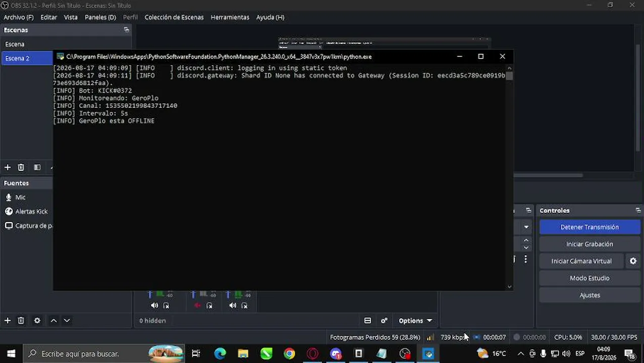The image size is (644, 363).
Task: Enable Modo Estudio
Action: (589, 278)
